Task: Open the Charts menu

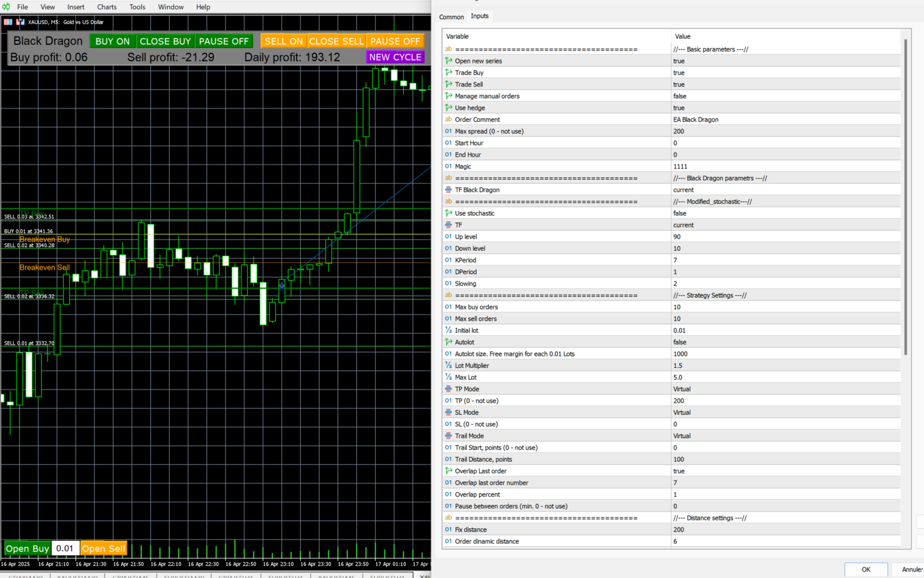Action: [107, 7]
